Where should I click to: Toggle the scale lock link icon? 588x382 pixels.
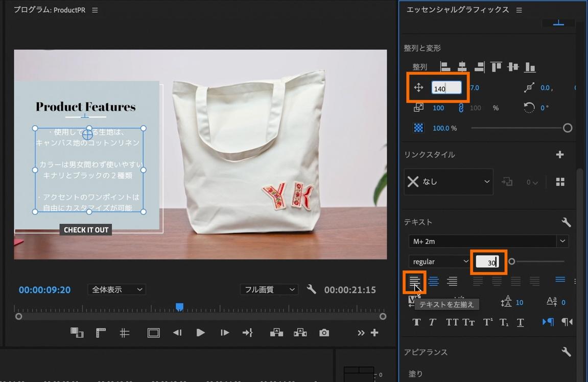point(461,108)
